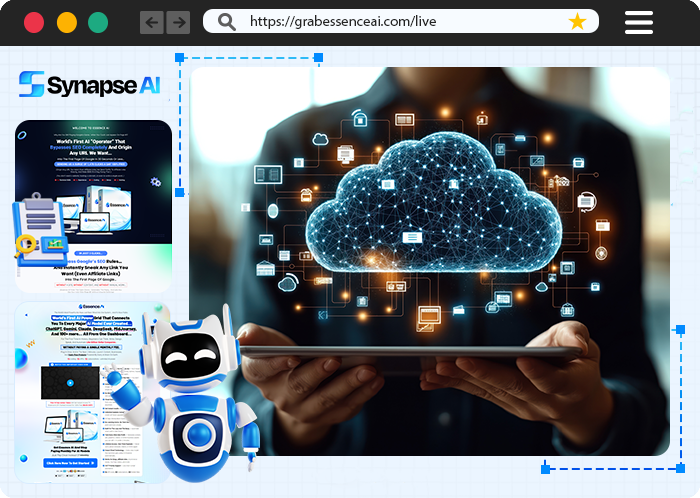Click the browser back arrow
This screenshot has height=498, width=700.
pos(152,22)
